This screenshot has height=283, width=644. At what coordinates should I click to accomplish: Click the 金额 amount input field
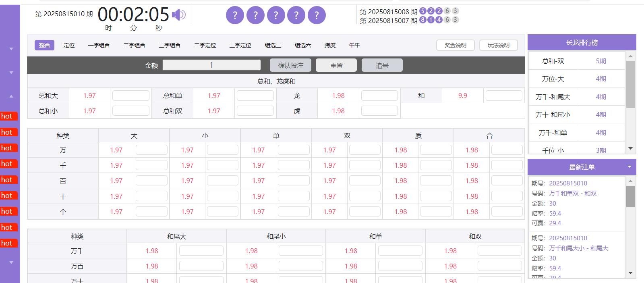click(211, 65)
